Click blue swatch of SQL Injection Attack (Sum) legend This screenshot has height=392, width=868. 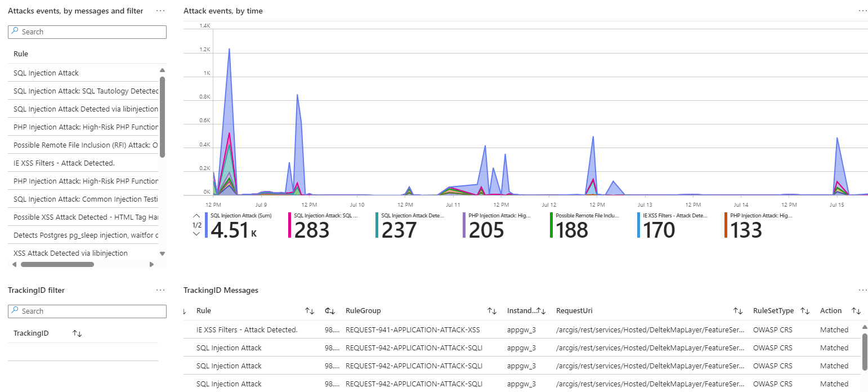pyautogui.click(x=207, y=225)
